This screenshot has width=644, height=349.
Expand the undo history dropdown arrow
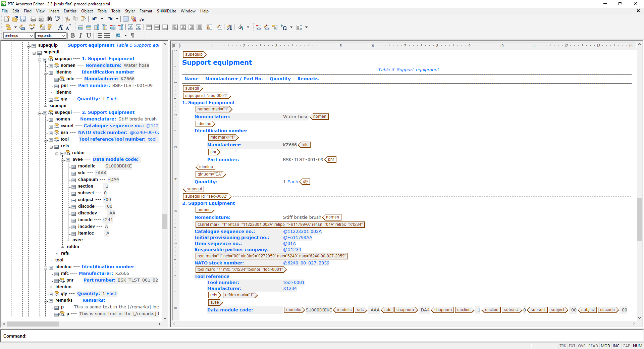pyautogui.click(x=102, y=19)
